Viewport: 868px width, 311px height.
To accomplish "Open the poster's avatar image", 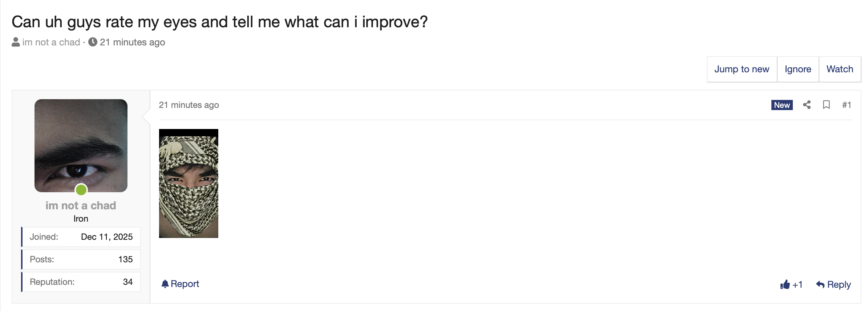I will coord(81,145).
